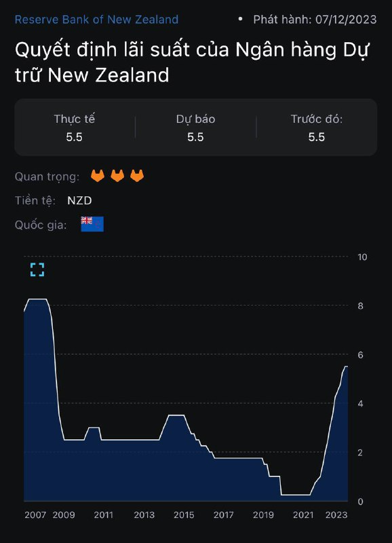This screenshot has width=392, height=543.
Task: Select the 2007 label on the chart axis
Action: [x=35, y=515]
